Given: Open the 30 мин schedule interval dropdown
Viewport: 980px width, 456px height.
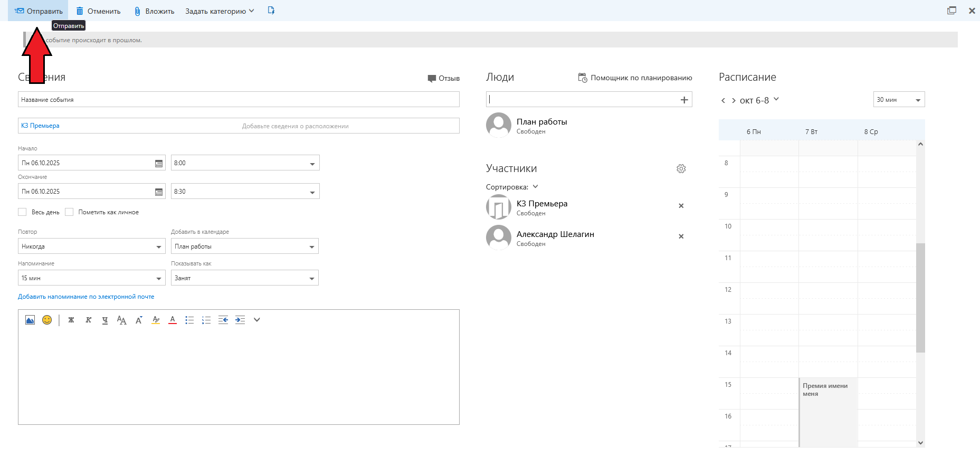Looking at the screenshot, I should pyautogui.click(x=899, y=100).
